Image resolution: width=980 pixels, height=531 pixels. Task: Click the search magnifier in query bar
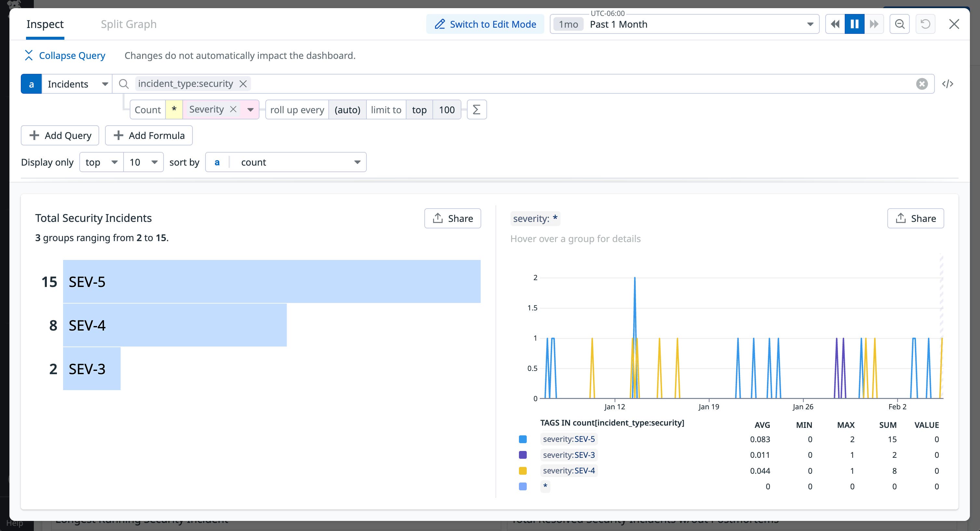pos(123,83)
